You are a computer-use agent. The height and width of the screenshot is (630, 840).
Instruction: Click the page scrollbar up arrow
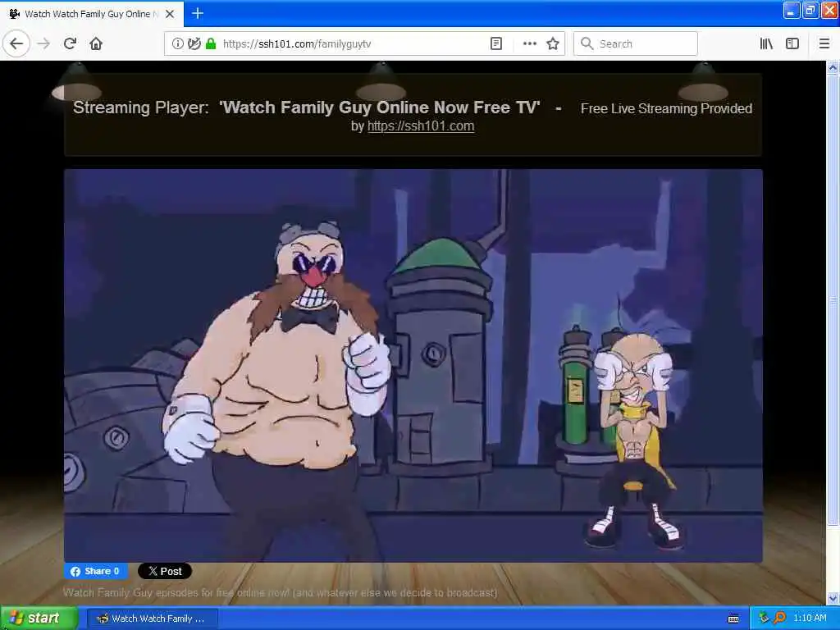[833, 67]
